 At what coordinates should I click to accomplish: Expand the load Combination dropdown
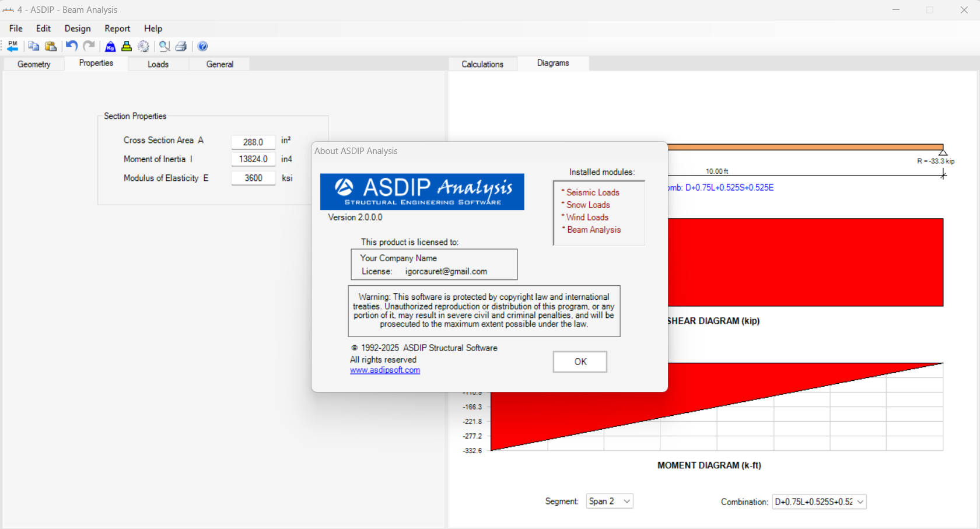click(x=819, y=501)
